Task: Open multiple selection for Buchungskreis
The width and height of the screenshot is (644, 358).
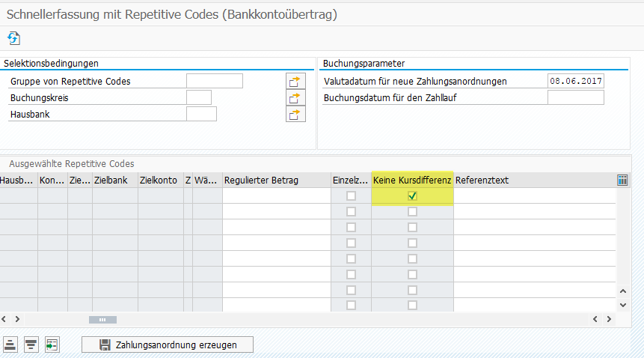Action: pos(296,97)
